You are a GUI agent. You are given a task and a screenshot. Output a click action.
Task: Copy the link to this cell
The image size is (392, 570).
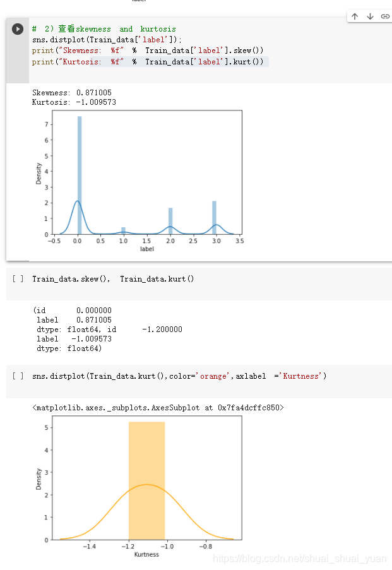[x=385, y=16]
